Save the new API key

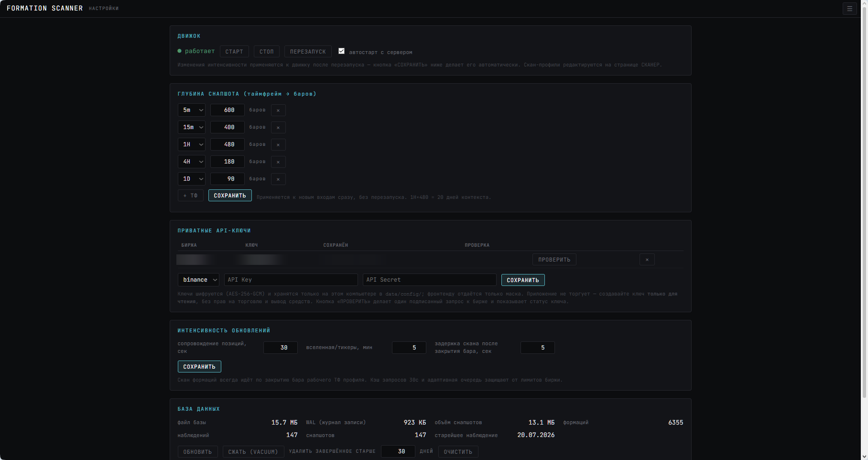[523, 280]
